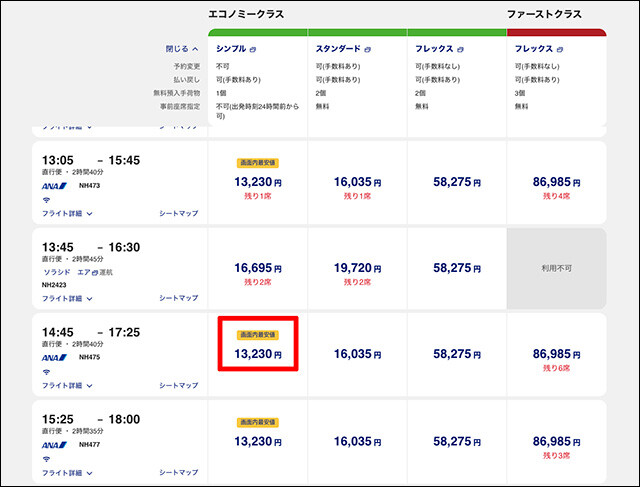This screenshot has width=640, height=487.
Task: Select 86,985円 first class for 14:45 flight
Action: click(x=556, y=354)
